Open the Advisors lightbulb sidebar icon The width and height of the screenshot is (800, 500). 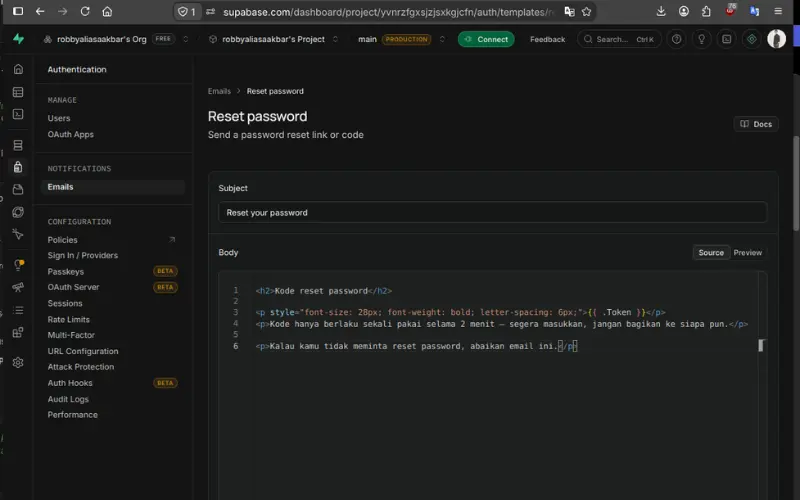pos(18,265)
